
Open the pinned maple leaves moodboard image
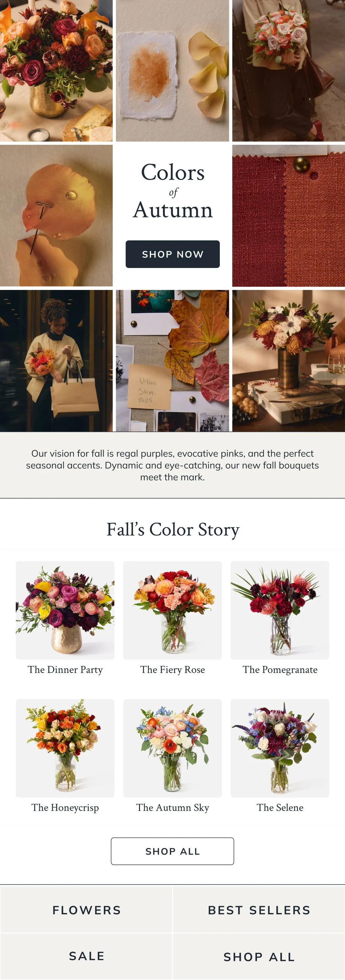(172, 361)
